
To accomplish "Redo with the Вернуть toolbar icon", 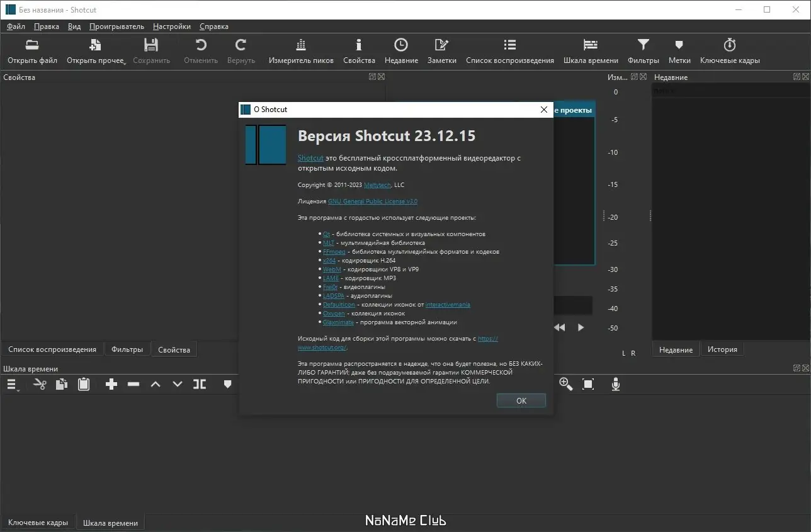I will pos(241,45).
